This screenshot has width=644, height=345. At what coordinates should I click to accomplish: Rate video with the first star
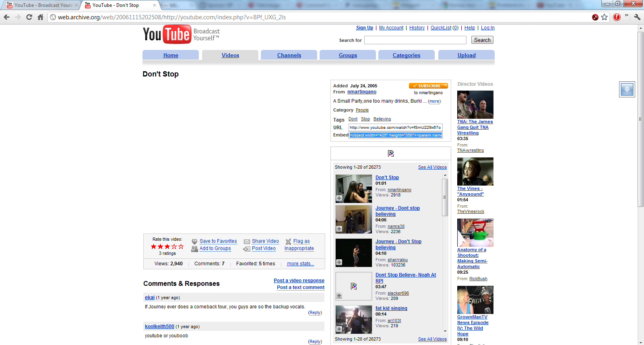pyautogui.click(x=153, y=246)
